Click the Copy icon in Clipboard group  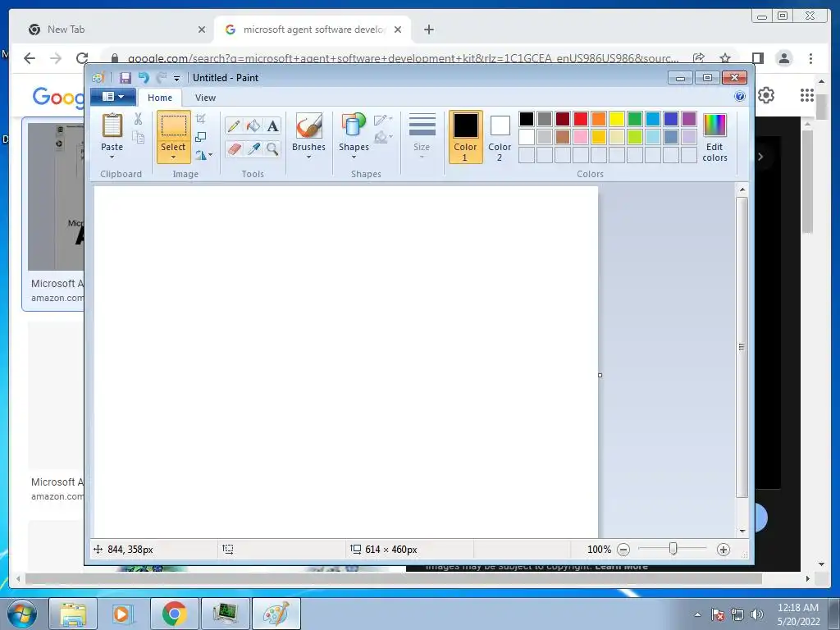click(x=138, y=138)
